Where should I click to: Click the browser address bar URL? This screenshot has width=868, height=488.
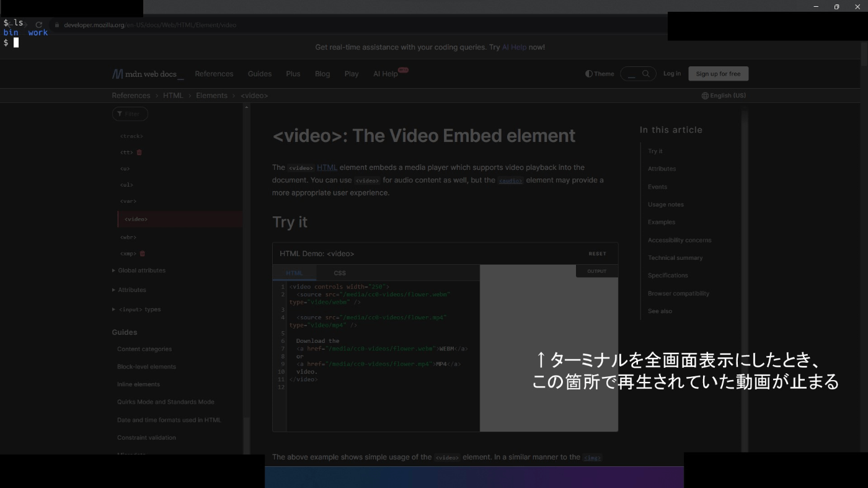click(150, 25)
